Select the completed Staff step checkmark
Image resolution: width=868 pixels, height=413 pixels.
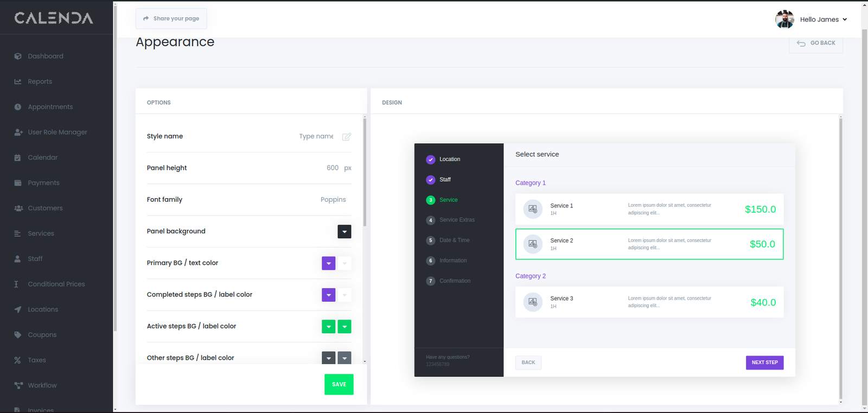tap(431, 180)
